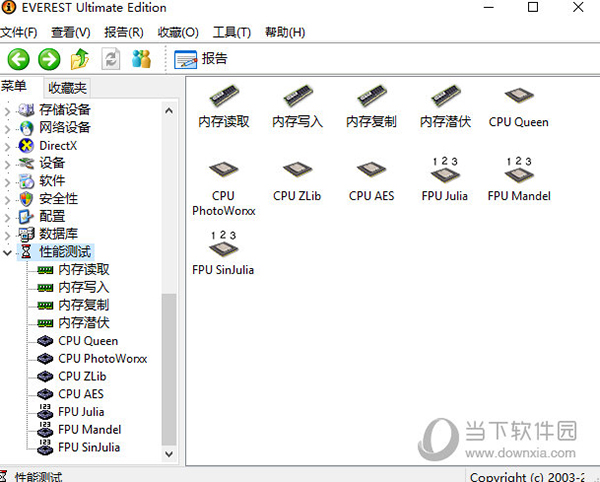Select CPU ZLib in the tree
This screenshot has width=600, height=482.
point(82,376)
